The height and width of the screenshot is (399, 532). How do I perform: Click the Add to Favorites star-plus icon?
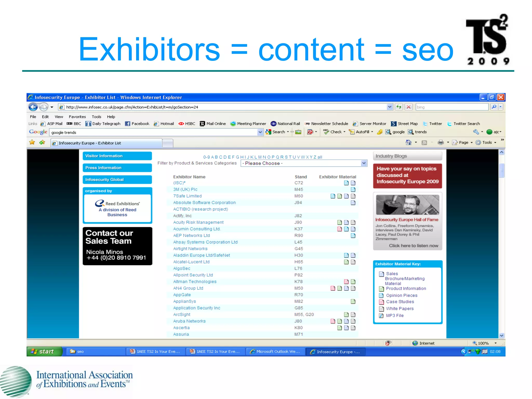42,142
